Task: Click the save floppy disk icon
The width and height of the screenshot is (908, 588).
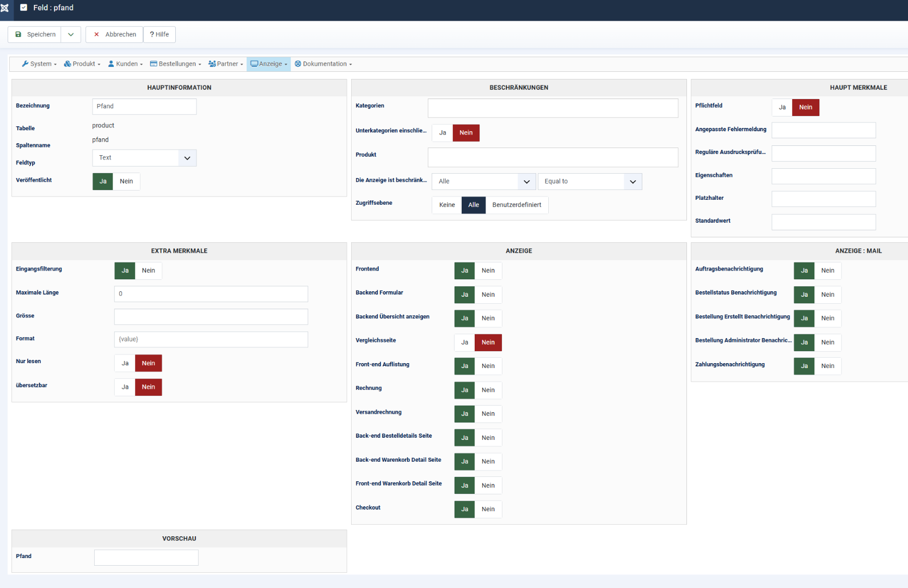Action: tap(18, 34)
